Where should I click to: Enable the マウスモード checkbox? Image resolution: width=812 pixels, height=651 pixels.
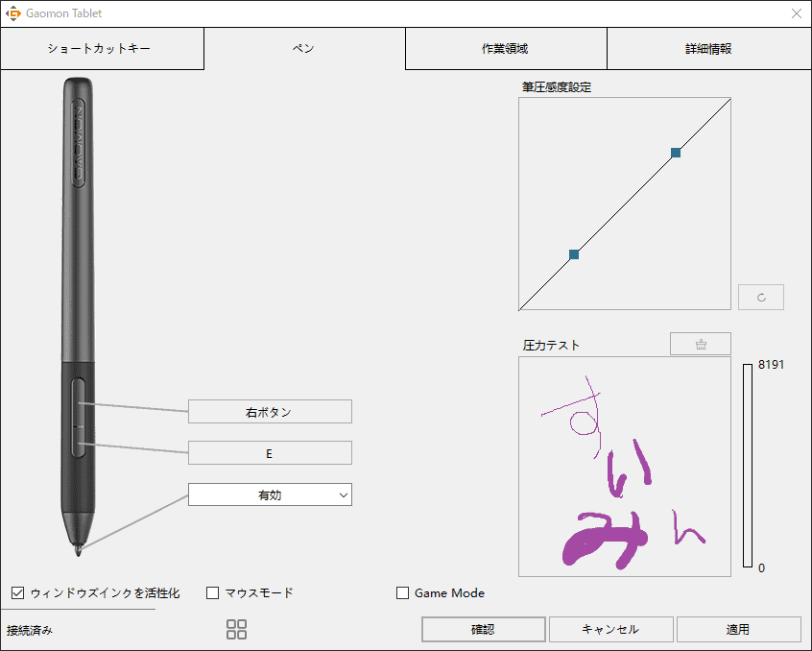tap(212, 592)
